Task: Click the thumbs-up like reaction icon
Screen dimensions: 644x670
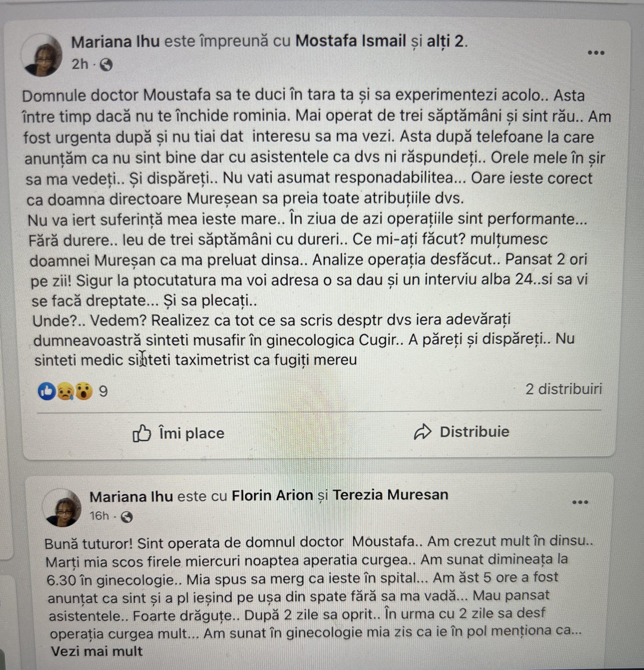Action: (47, 391)
